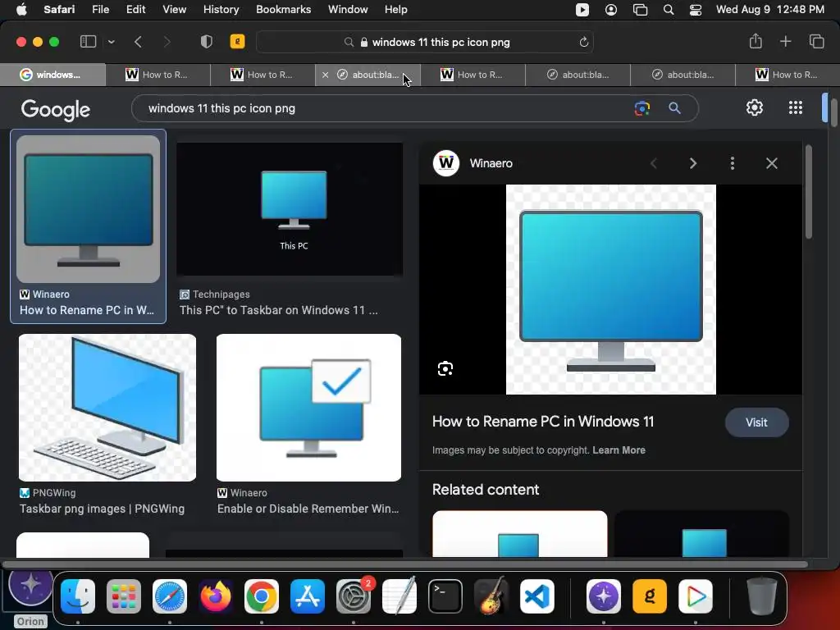Open the Technipages This PC thumbnail
Screen dimensions: 840x630
coord(290,209)
